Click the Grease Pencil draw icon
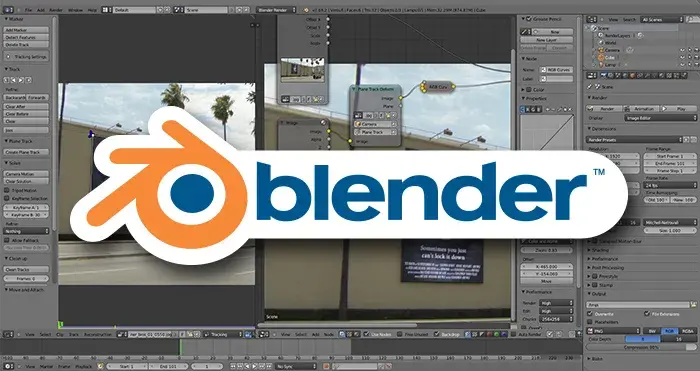 [x=525, y=32]
